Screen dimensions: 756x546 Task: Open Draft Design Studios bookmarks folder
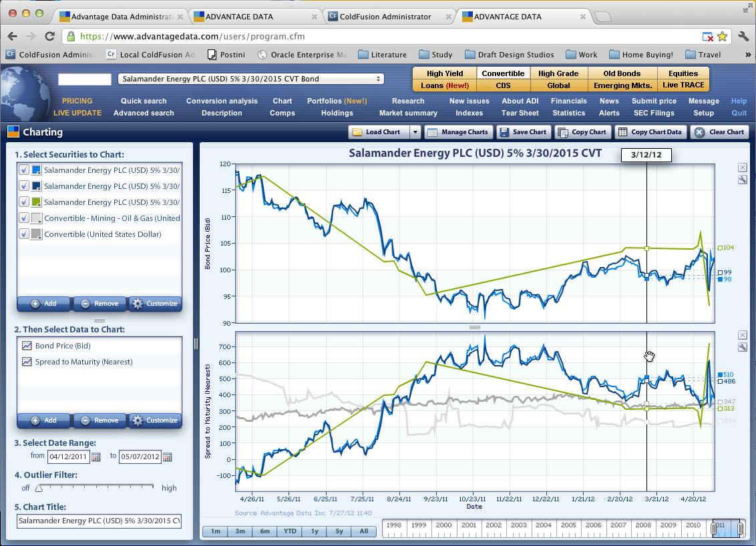(510, 55)
